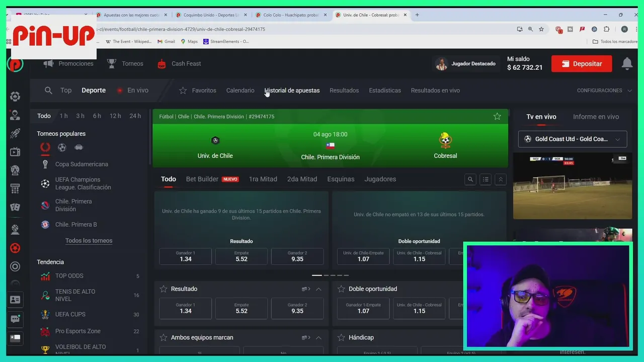Switch to 1ra Mitad tab

click(x=263, y=179)
